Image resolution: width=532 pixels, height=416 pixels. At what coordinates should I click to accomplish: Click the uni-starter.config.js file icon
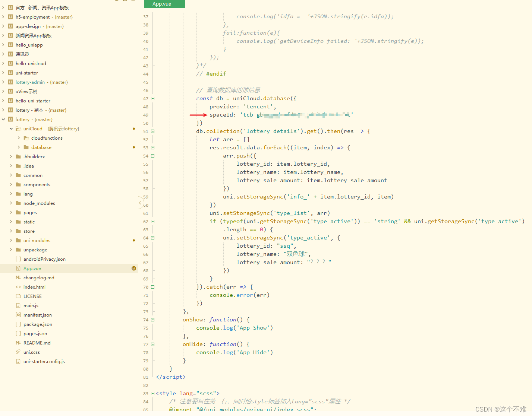point(18,361)
